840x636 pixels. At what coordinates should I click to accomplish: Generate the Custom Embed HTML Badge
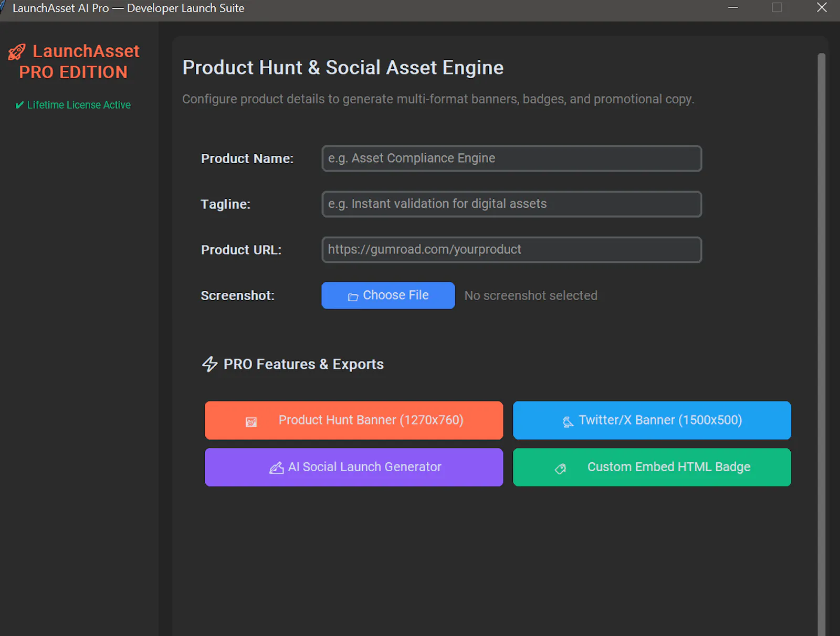click(652, 467)
